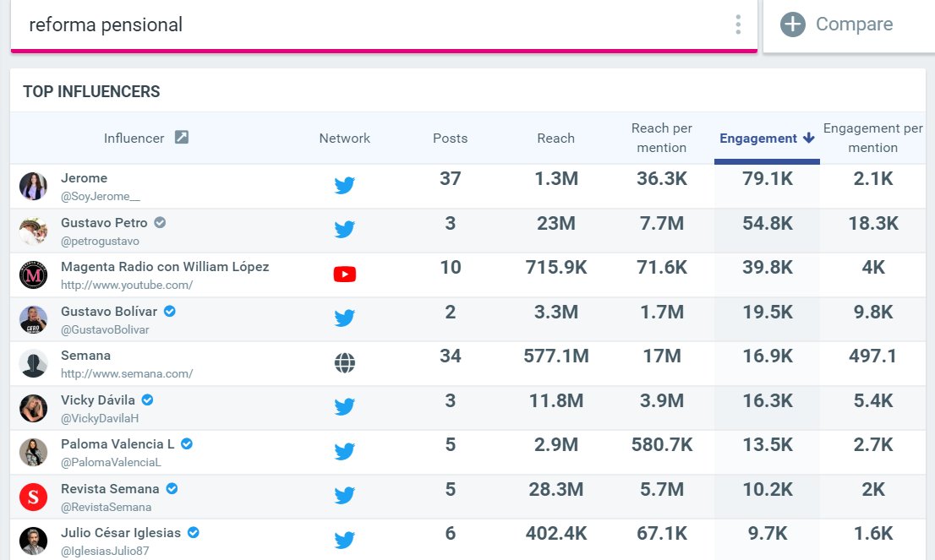Sort table by Reach column
Viewport: 935px width, 560px height.
pyautogui.click(x=555, y=139)
